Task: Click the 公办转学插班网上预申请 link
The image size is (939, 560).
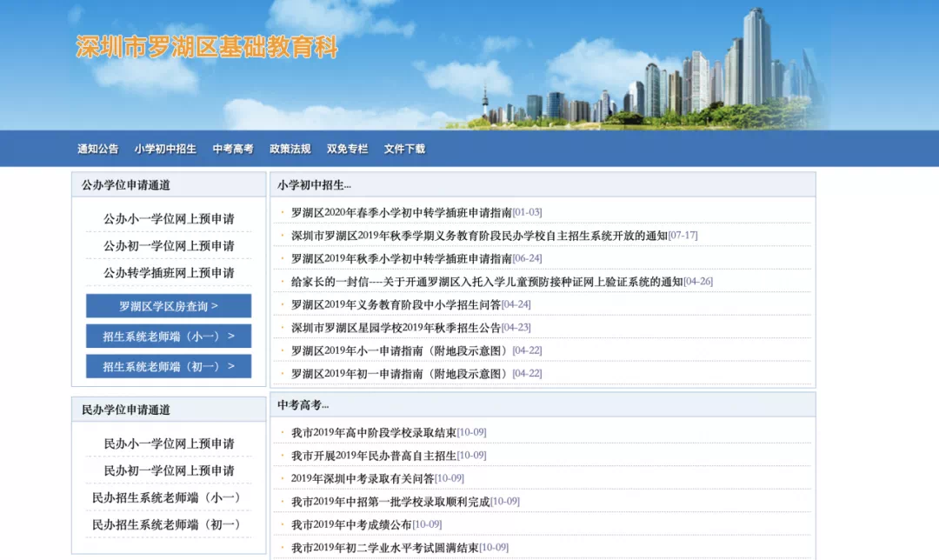Action: click(x=169, y=273)
